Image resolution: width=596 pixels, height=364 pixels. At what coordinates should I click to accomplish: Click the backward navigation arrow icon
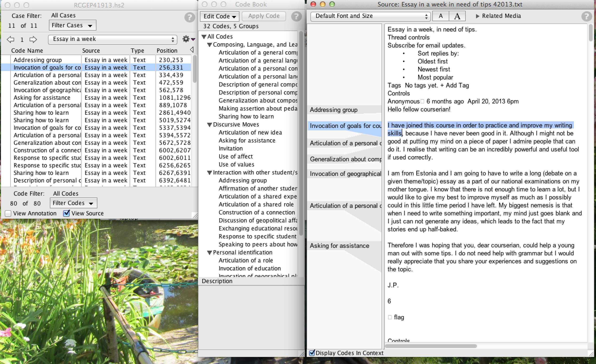coord(12,40)
